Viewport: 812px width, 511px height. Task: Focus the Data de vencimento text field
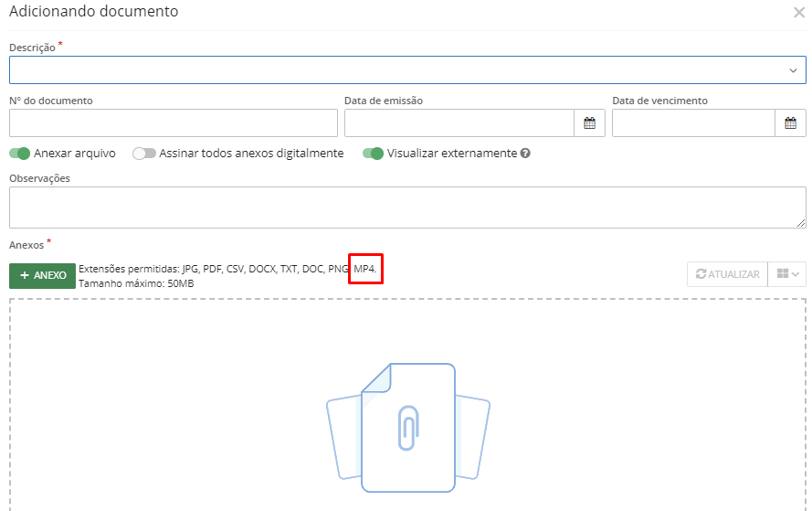coord(693,123)
